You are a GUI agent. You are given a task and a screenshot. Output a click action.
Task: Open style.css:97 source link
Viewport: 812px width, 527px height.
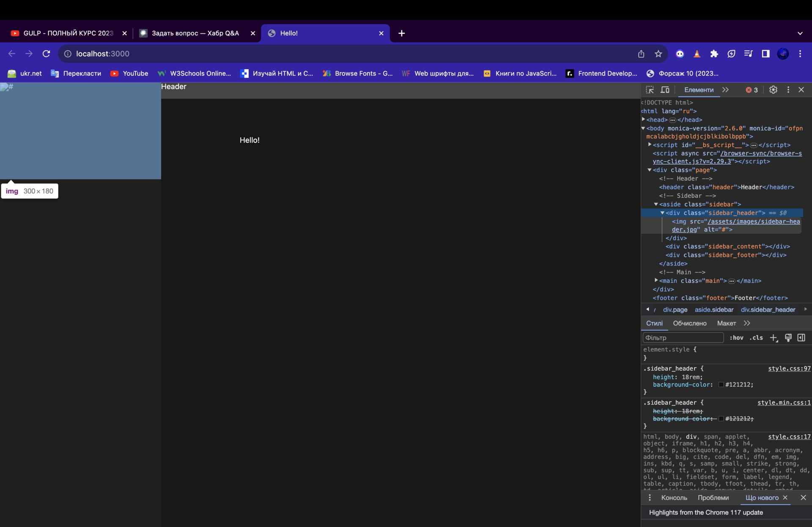[x=789, y=369]
